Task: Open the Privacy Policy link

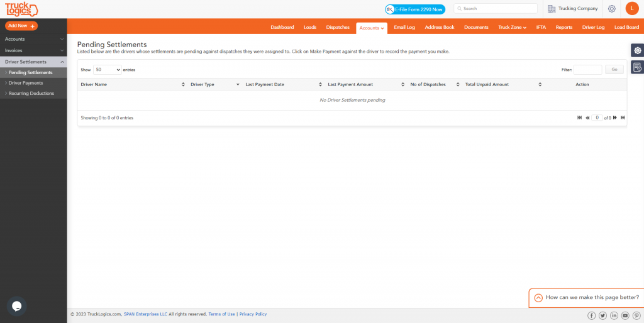Action: (253, 314)
